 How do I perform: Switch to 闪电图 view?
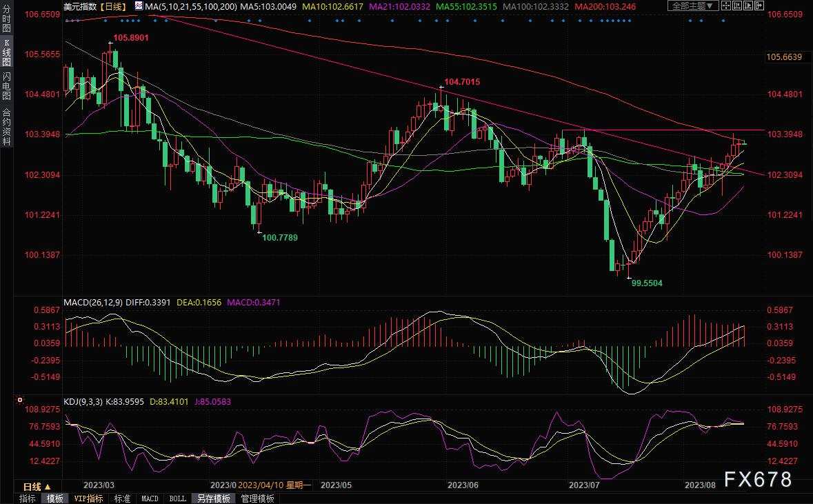pyautogui.click(x=6, y=87)
